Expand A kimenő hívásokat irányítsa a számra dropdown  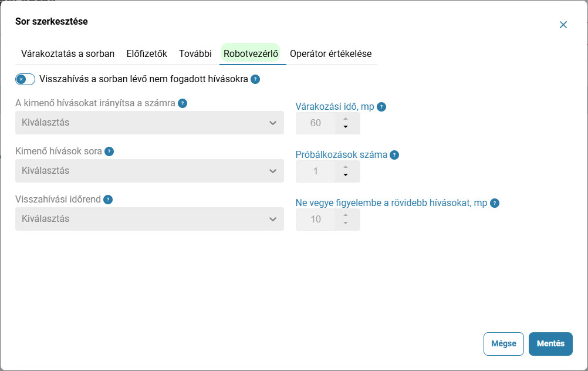click(x=150, y=123)
